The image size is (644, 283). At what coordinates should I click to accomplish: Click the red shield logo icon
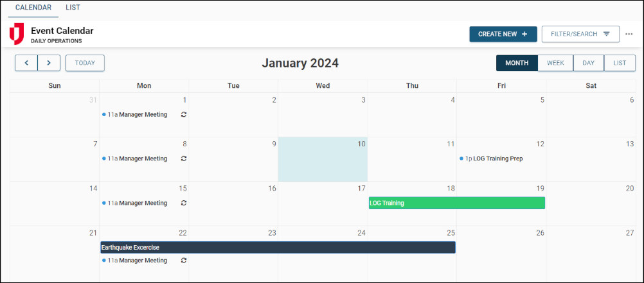click(17, 34)
